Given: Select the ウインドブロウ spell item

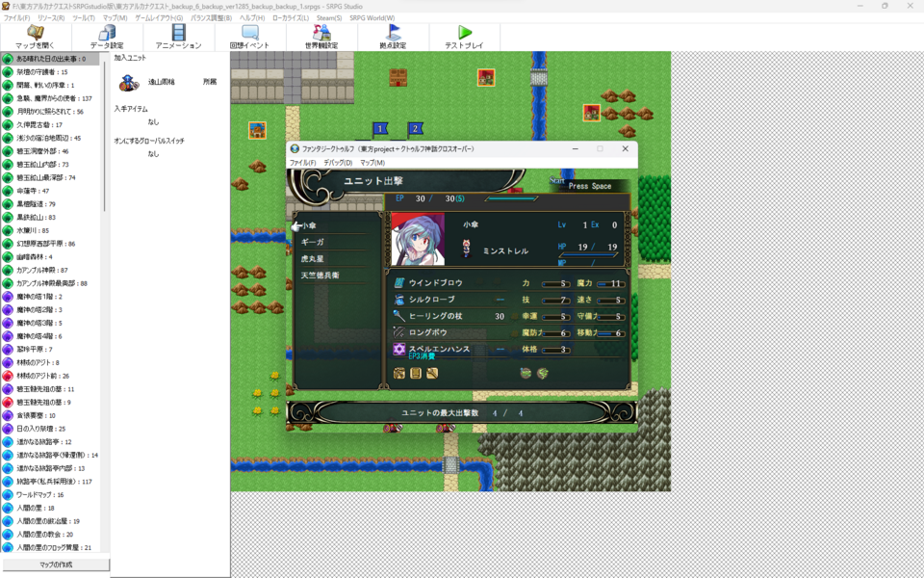Looking at the screenshot, I should point(438,283).
